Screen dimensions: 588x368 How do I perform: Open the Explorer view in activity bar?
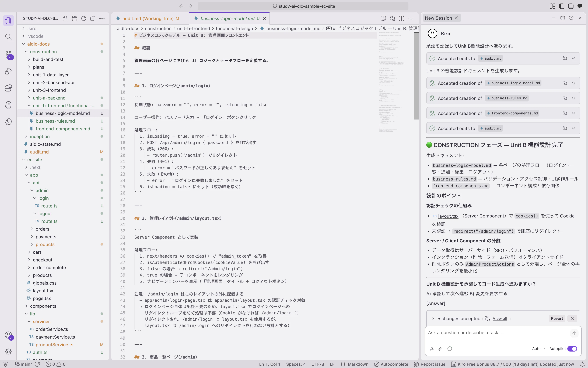(x=8, y=21)
